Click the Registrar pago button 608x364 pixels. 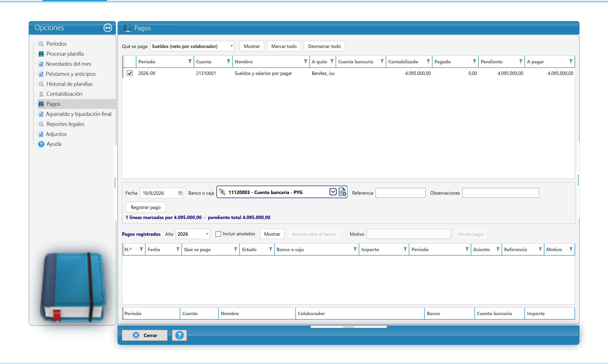146,207
